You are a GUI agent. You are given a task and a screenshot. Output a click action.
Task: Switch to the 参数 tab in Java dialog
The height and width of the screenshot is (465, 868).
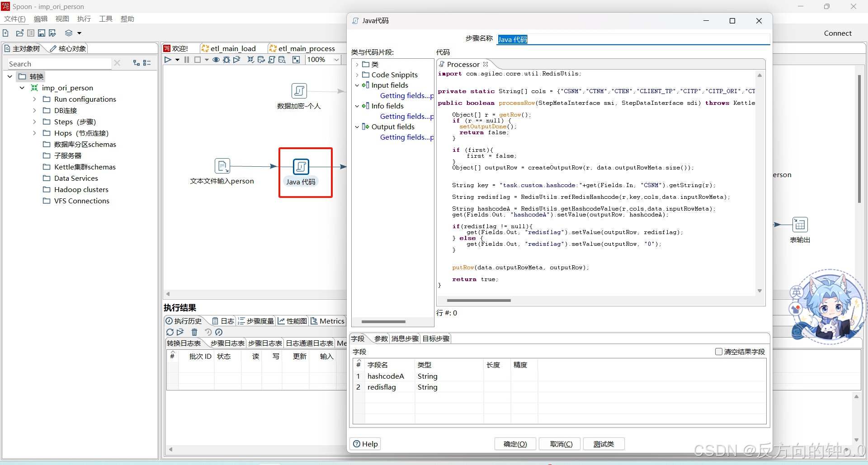point(381,338)
